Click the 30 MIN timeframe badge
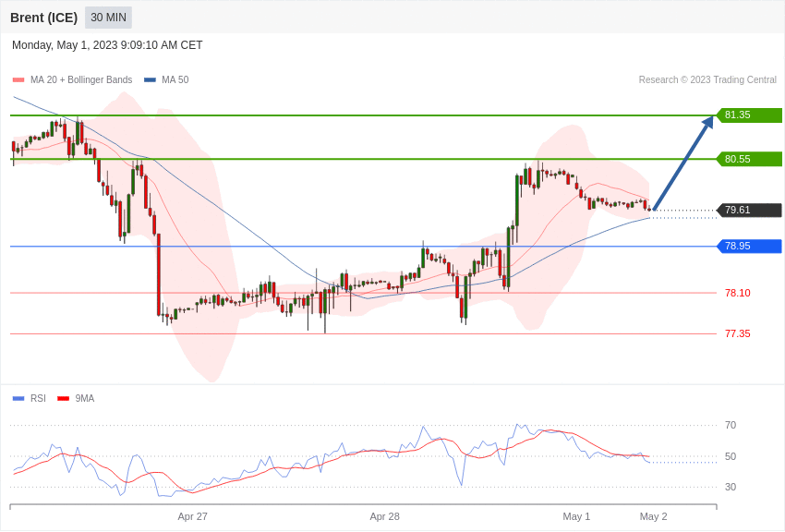 (108, 18)
